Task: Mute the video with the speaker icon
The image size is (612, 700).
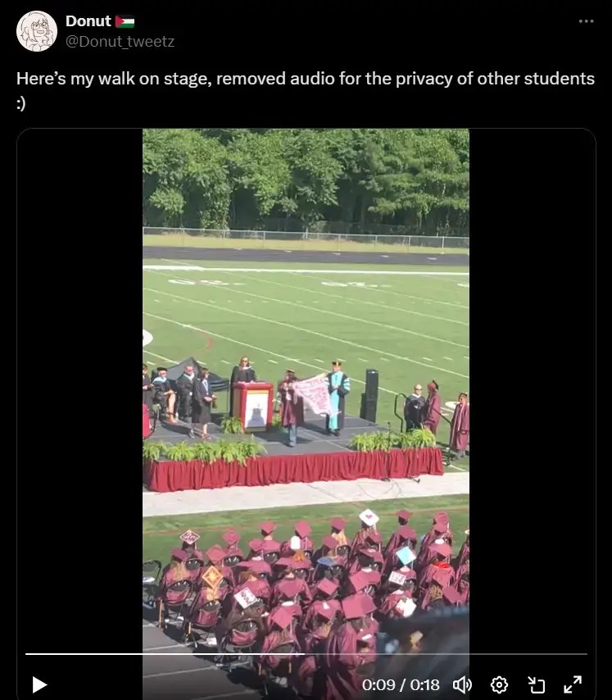Action: pyautogui.click(x=462, y=684)
